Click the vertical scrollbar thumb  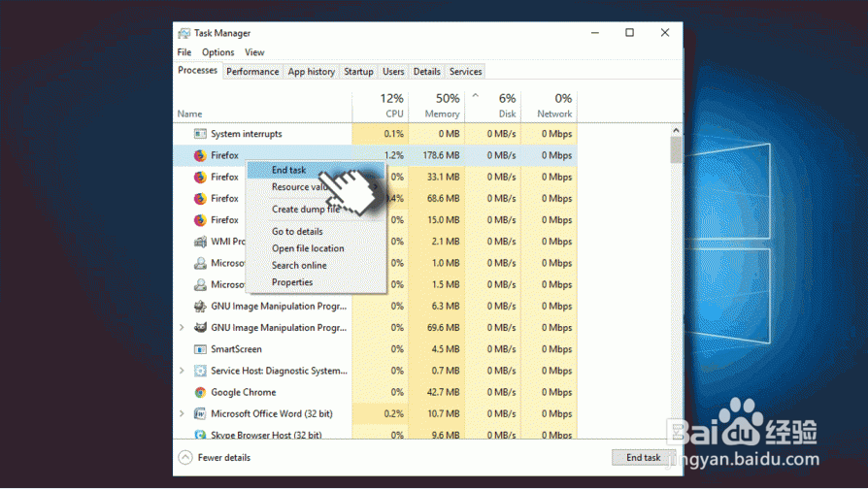point(676,150)
